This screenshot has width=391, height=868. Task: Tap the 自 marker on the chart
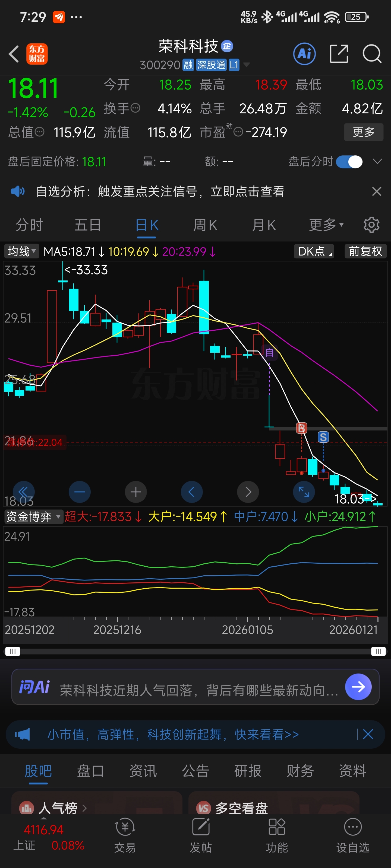[x=269, y=352]
